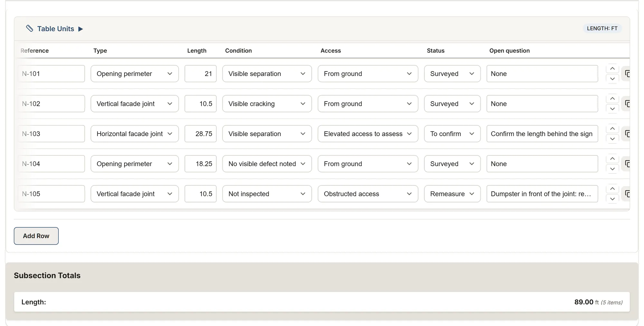
Task: Move row N-101 up with the arrow
Action: pyautogui.click(x=612, y=69)
